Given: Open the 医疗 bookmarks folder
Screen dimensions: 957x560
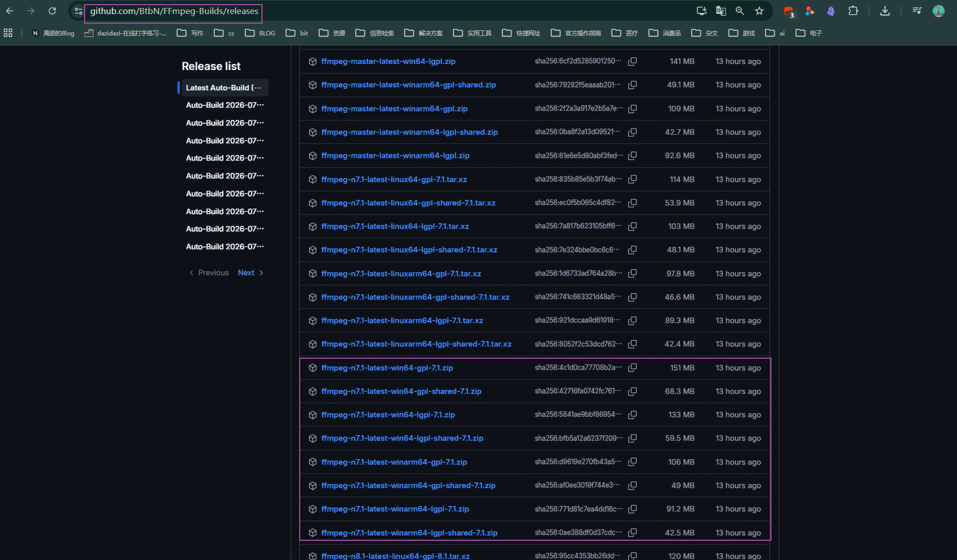Looking at the screenshot, I should coord(625,33).
